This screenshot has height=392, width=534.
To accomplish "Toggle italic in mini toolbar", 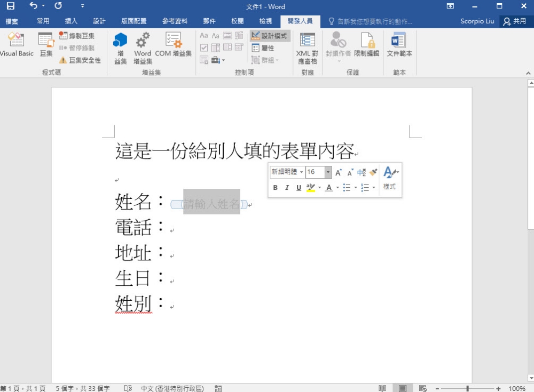I will 287,188.
